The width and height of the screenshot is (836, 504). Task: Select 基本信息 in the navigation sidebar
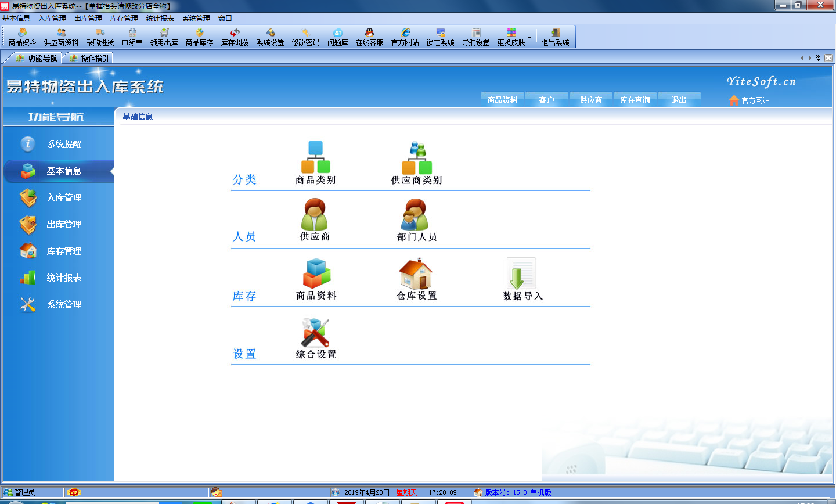click(x=59, y=171)
